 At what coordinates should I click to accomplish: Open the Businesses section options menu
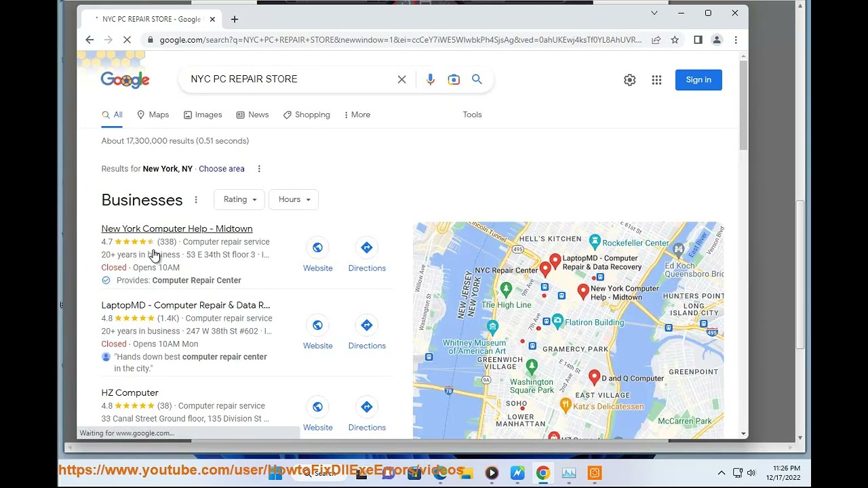point(196,200)
